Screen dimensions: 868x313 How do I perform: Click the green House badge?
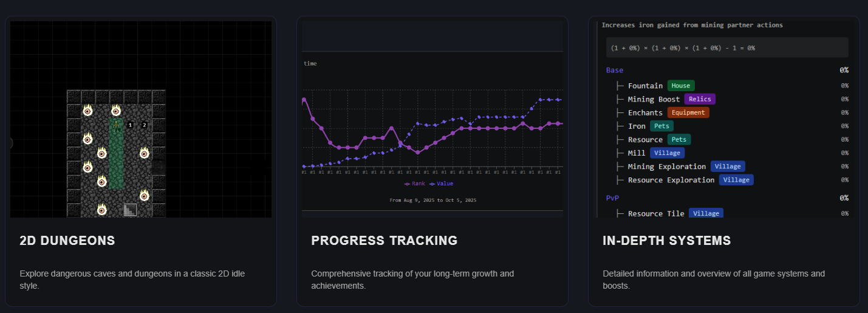[681, 86]
